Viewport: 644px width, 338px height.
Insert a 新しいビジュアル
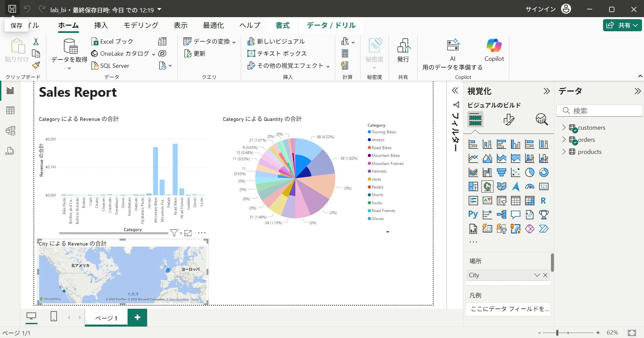tap(276, 41)
